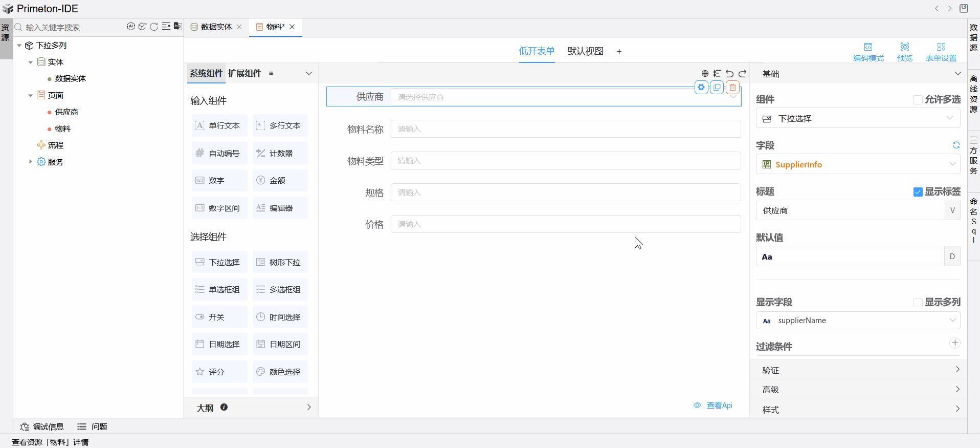The width and height of the screenshot is (980, 448).
Task: Add a filter condition with the plus button
Action: tap(954, 343)
